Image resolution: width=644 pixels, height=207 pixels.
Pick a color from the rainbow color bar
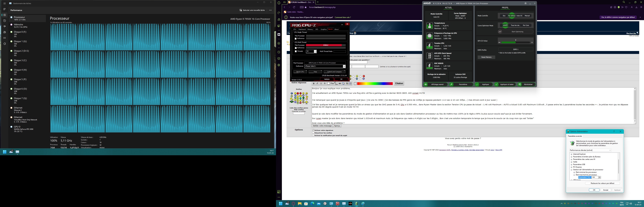(375, 84)
